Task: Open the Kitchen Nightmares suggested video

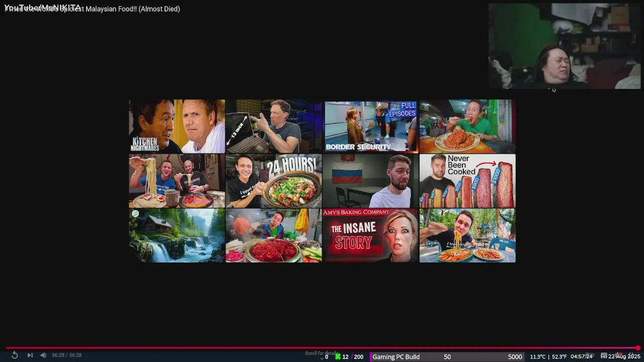Action: 177,126
